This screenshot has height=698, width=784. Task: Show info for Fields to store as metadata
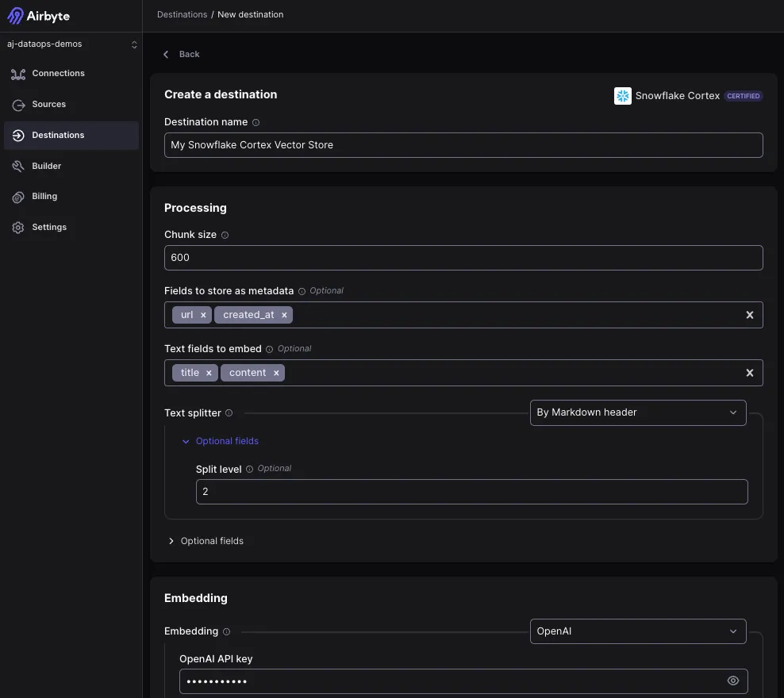click(302, 291)
